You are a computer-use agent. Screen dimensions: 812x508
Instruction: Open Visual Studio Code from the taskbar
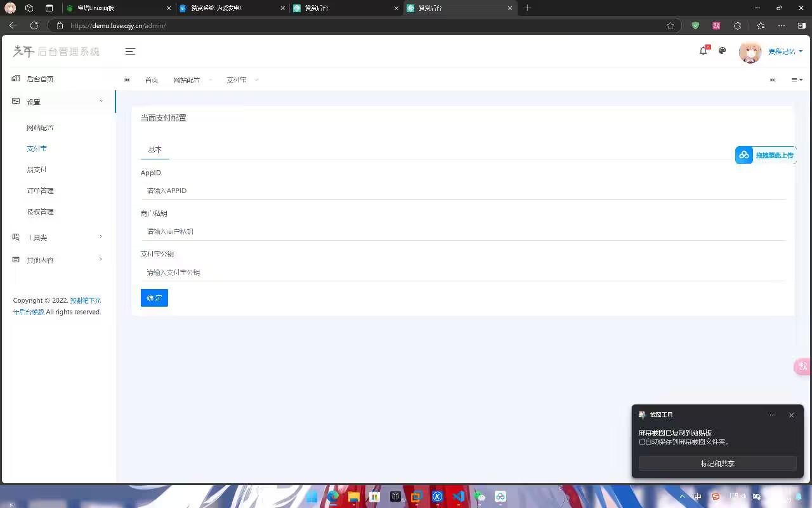click(x=458, y=497)
